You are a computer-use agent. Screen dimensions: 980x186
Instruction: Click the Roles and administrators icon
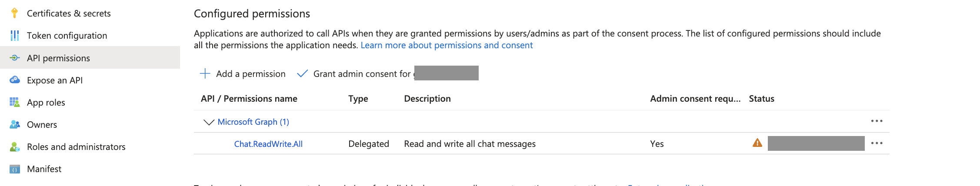[x=15, y=147]
